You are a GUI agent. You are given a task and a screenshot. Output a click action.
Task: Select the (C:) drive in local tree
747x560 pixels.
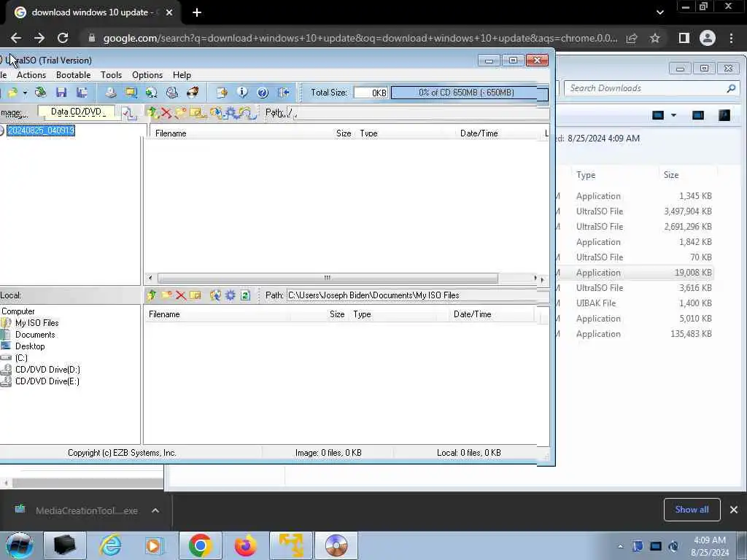pyautogui.click(x=21, y=357)
